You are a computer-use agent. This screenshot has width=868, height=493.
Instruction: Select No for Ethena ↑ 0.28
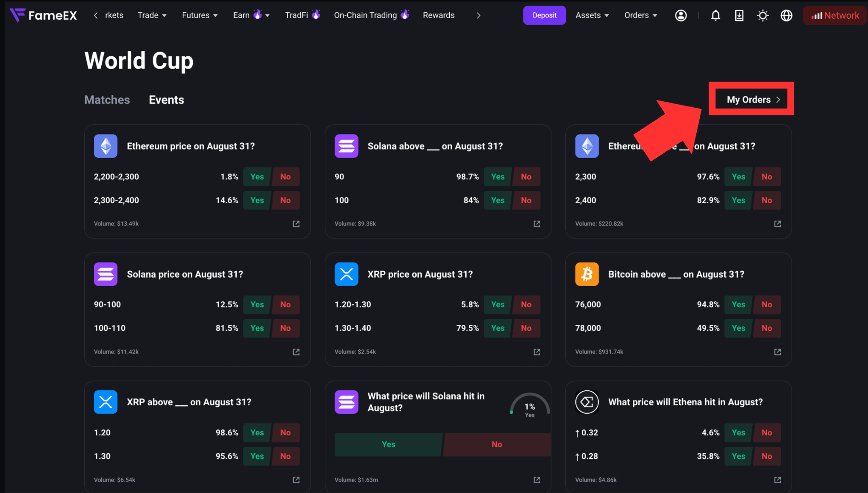tap(767, 457)
